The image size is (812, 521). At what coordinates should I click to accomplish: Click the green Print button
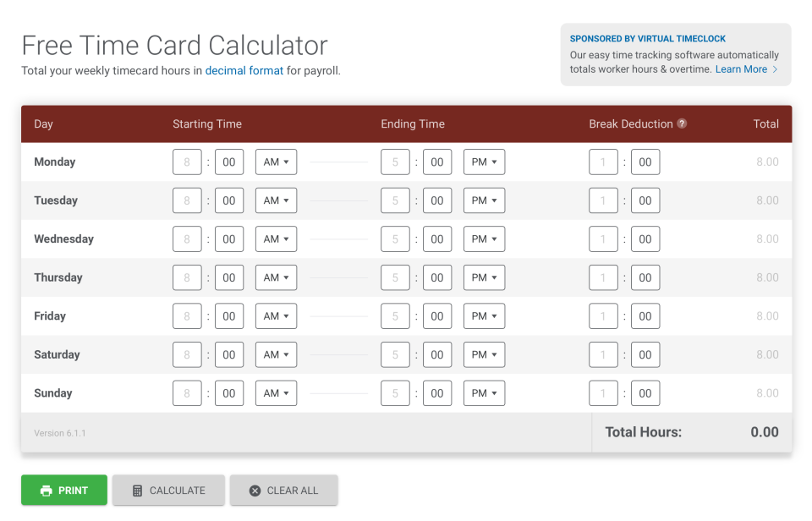(64, 491)
